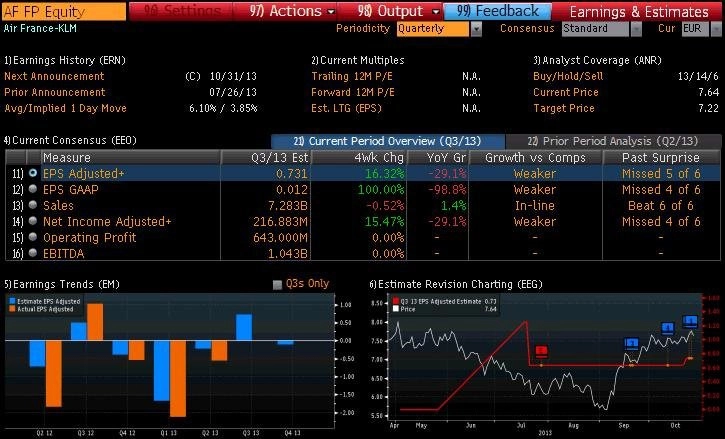Image resolution: width=725 pixels, height=439 pixels.
Task: Click red Q3 13 EPS Estimate legend swatch
Action: pos(395,301)
